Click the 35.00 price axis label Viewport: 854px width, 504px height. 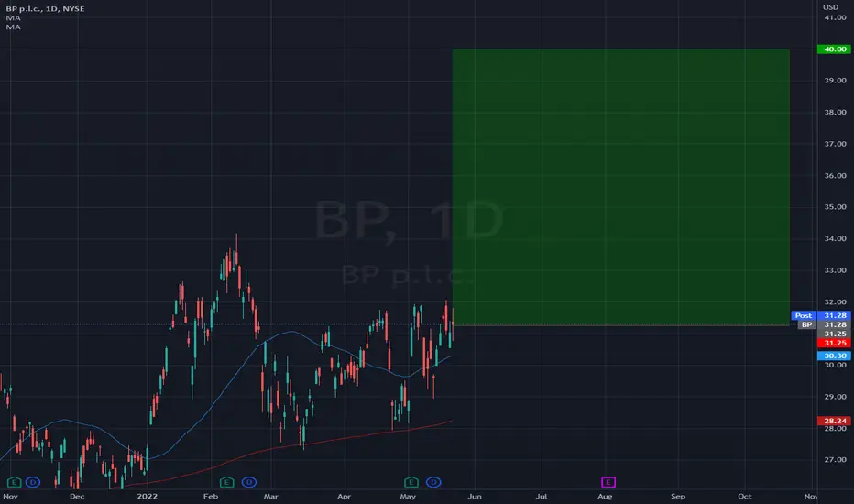(x=836, y=207)
